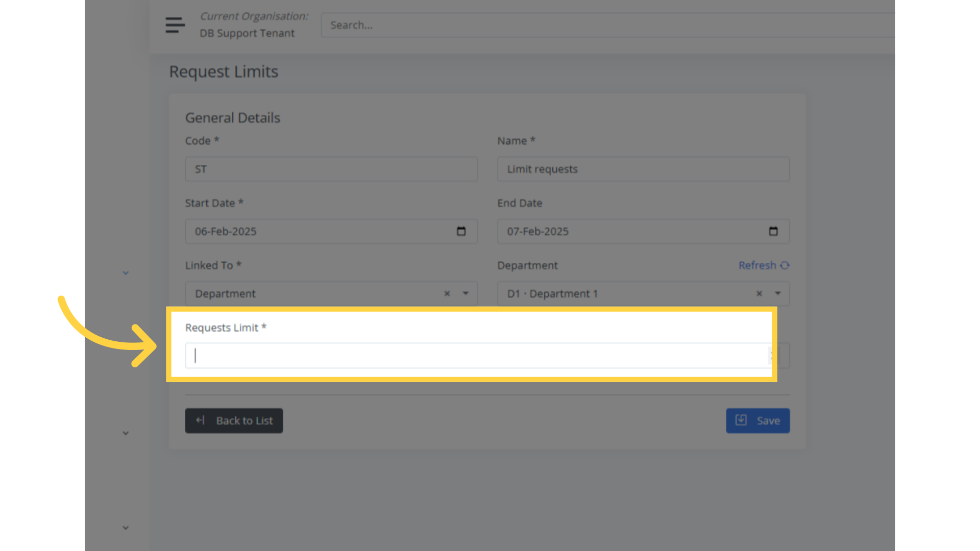980x551 pixels.
Task: Click the refresh icon beside Department
Action: (x=784, y=265)
